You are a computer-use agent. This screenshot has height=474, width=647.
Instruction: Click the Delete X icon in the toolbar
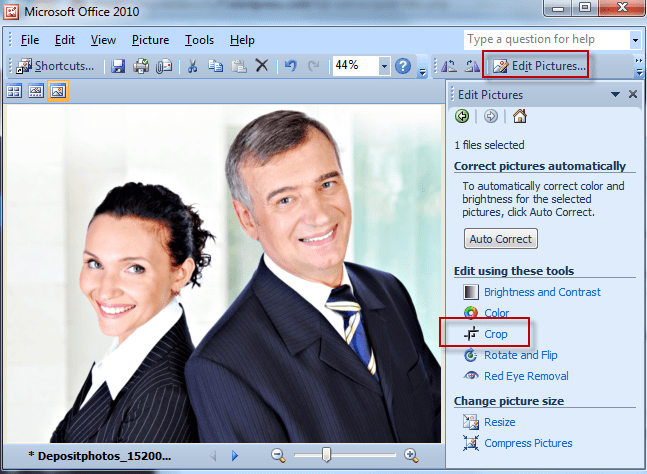(261, 66)
